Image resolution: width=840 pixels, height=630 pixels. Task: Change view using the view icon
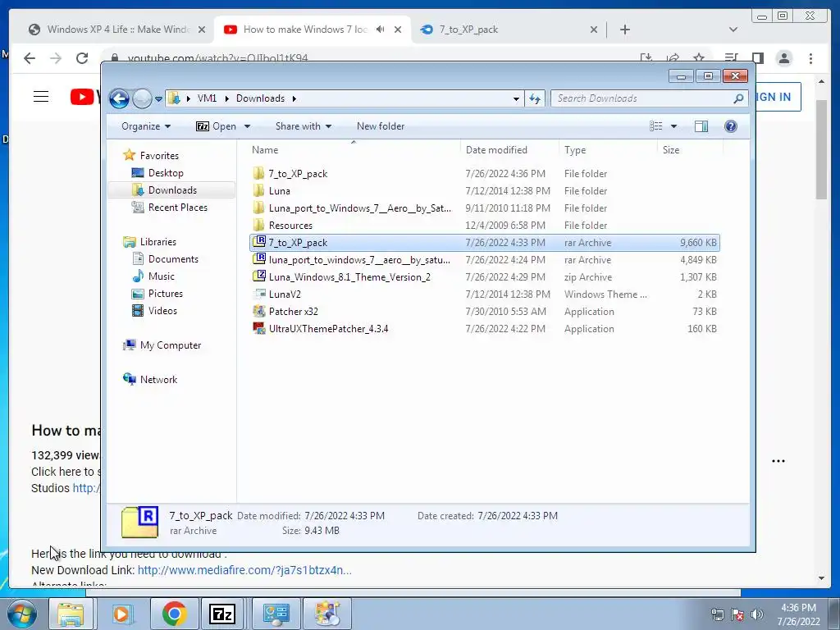[655, 126]
